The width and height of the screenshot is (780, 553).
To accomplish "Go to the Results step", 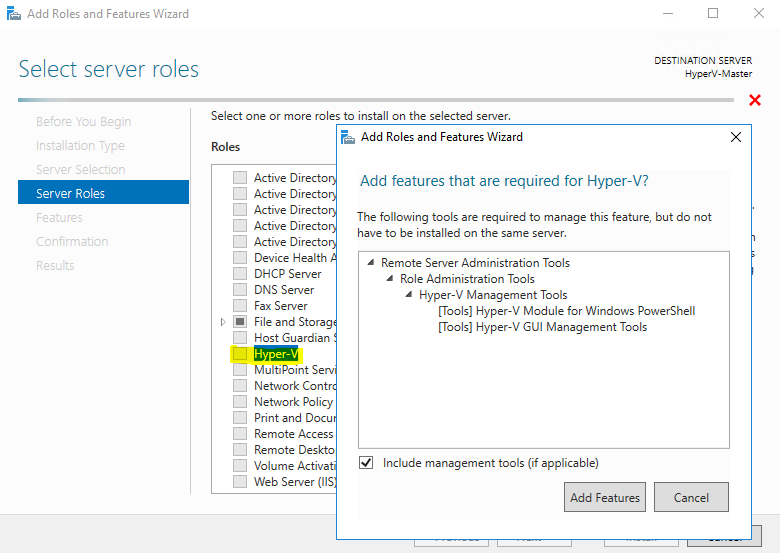I will [x=55, y=265].
